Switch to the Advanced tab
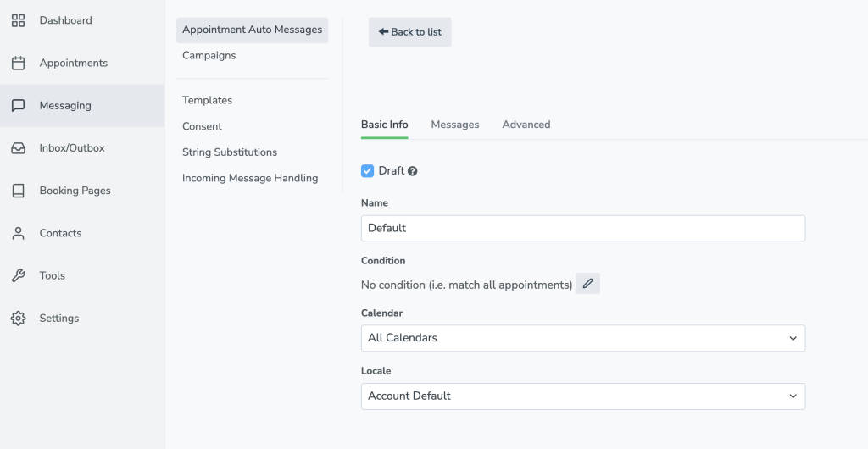Image resolution: width=868 pixels, height=449 pixels. [x=526, y=125]
